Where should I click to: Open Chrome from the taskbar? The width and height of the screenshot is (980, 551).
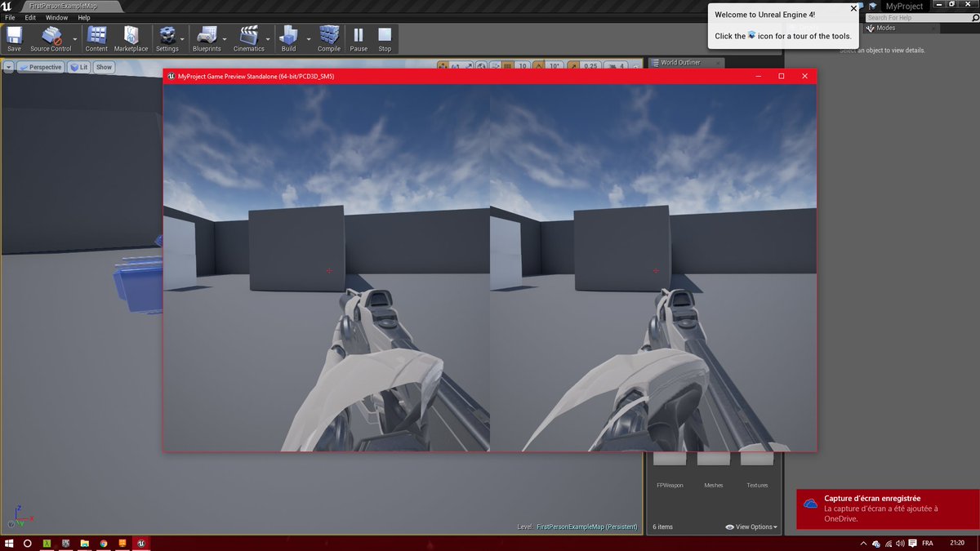104,543
